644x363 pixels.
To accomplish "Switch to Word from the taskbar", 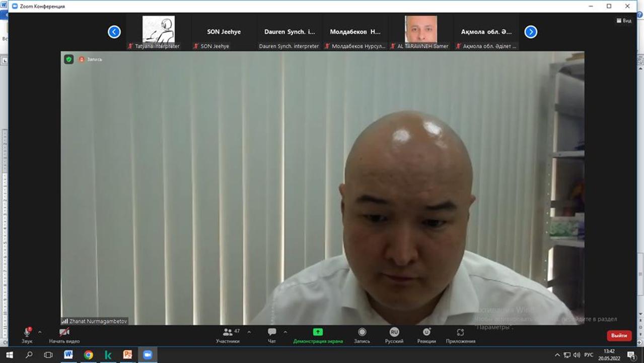I will pyautogui.click(x=68, y=355).
